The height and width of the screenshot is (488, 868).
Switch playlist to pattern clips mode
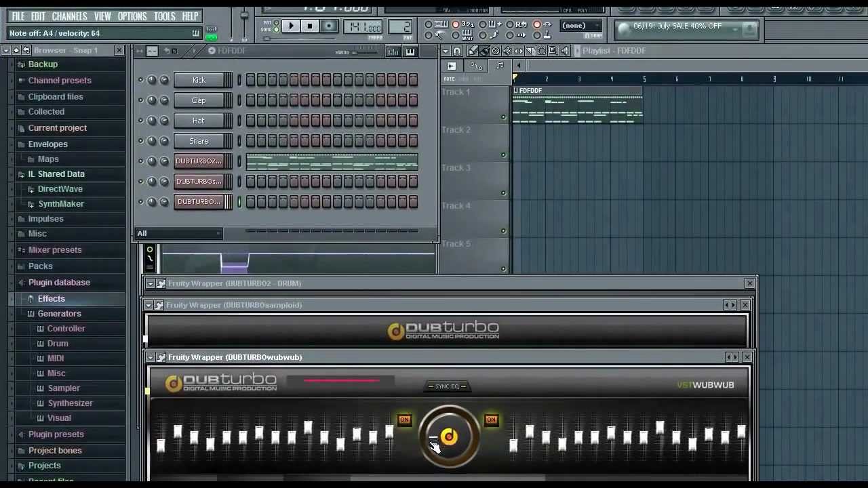coord(452,66)
